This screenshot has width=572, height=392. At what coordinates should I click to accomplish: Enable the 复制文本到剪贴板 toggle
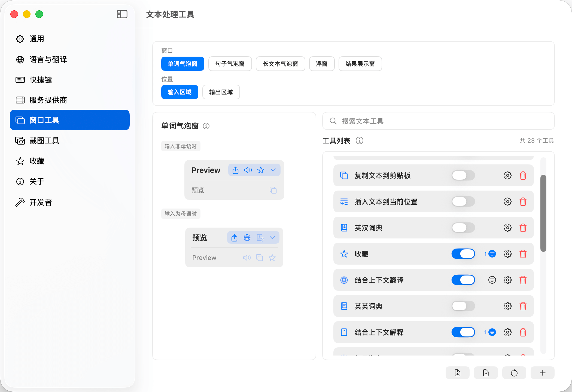[x=463, y=175]
